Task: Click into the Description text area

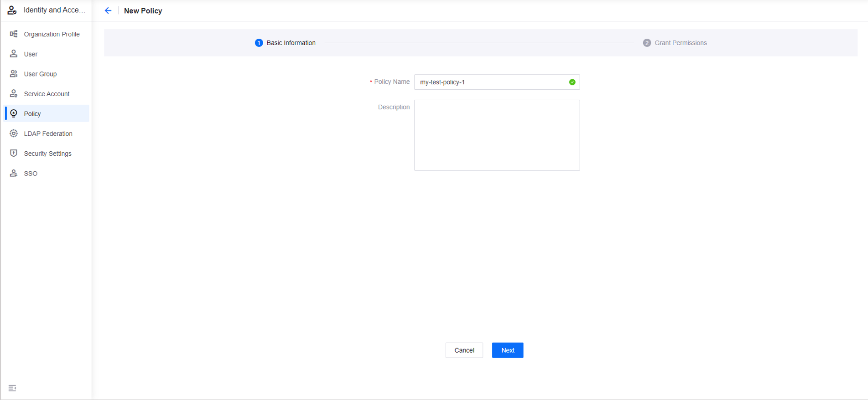Action: point(497,135)
